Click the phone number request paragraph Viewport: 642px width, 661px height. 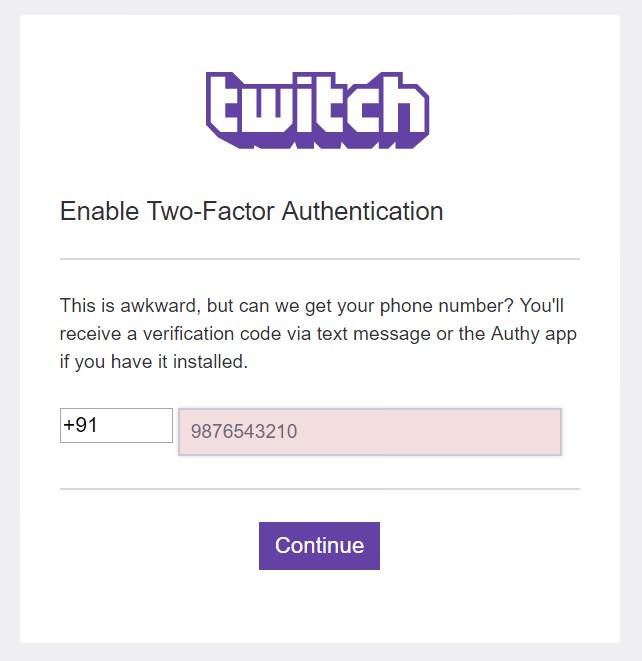pyautogui.click(x=318, y=333)
